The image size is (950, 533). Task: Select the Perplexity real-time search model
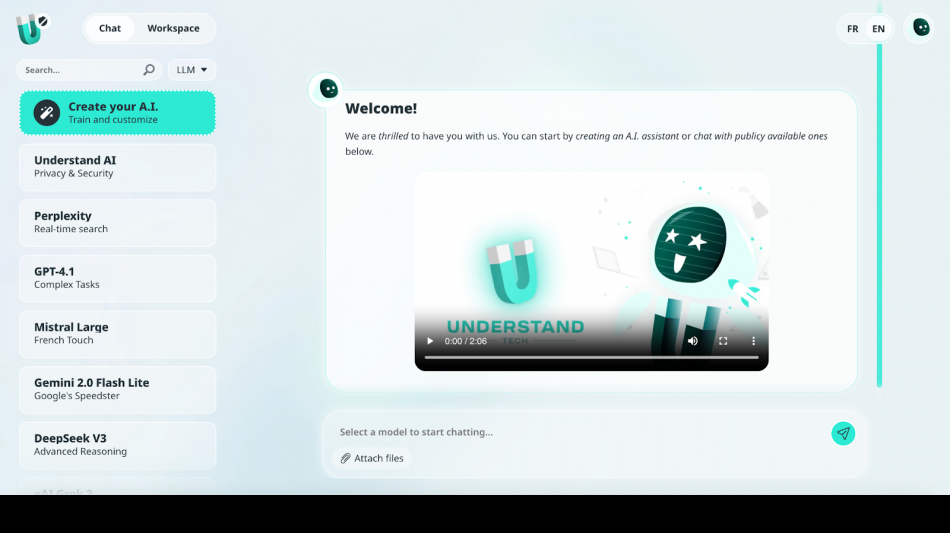coord(118,222)
